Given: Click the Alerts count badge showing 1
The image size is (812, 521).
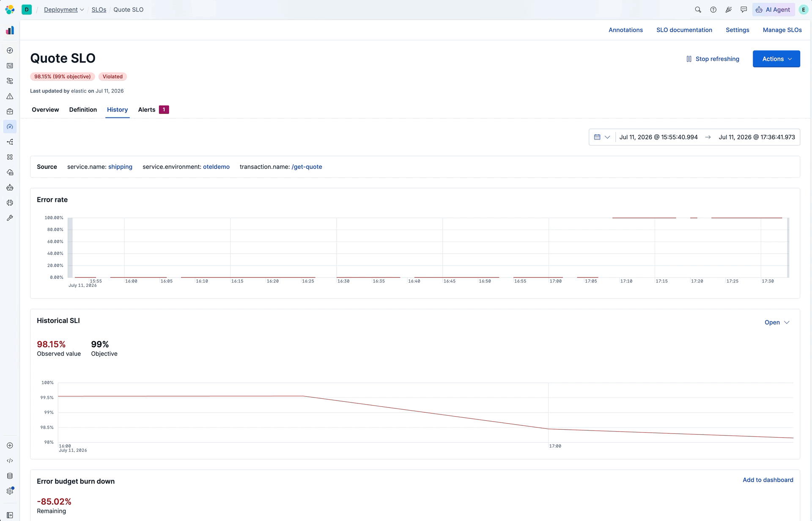Looking at the screenshot, I should click(x=164, y=110).
